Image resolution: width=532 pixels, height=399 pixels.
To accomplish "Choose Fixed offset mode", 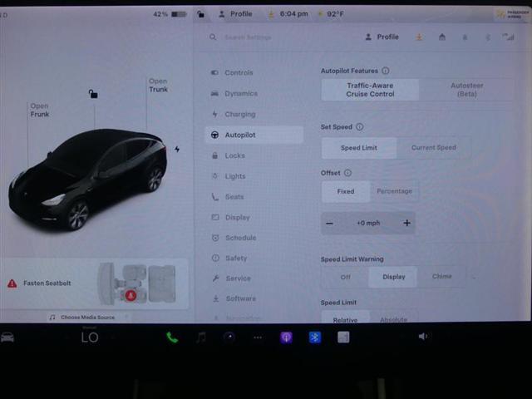I will click(x=346, y=191).
